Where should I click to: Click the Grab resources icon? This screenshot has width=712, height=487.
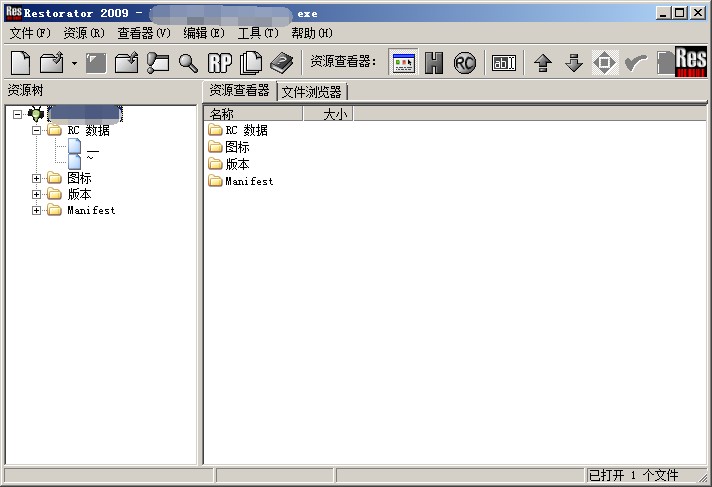coord(158,63)
